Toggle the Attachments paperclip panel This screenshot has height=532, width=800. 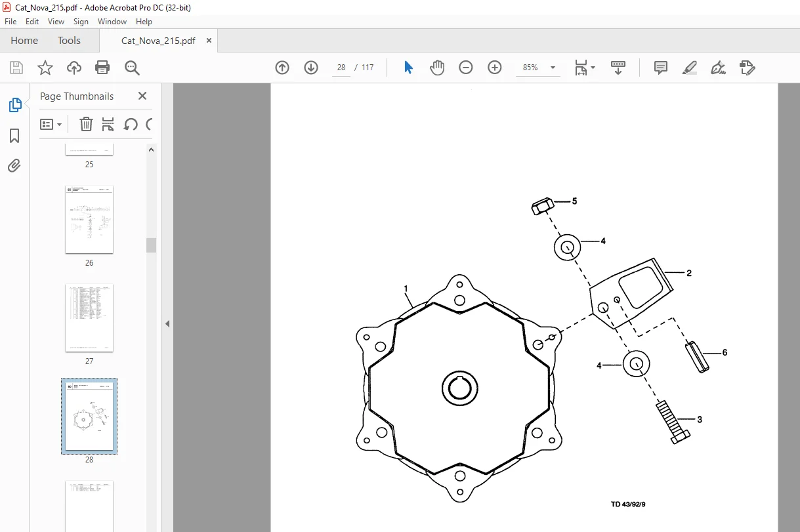[x=14, y=165]
